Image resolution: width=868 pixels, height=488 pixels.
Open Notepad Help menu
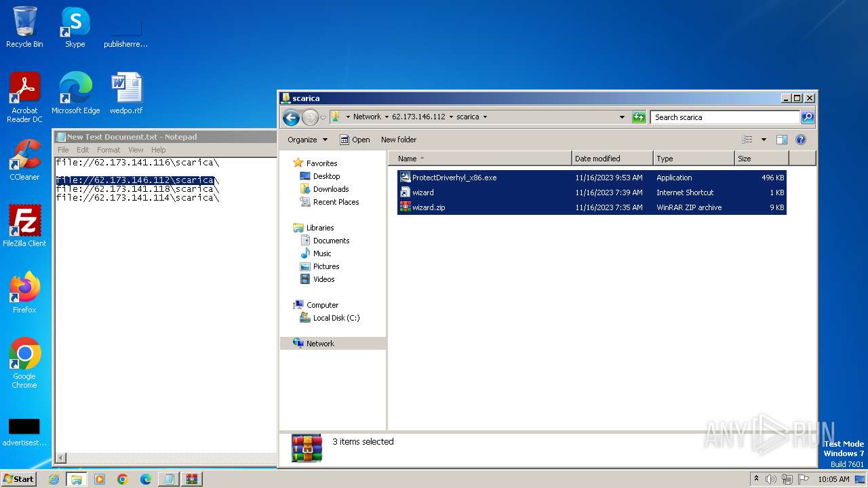click(x=159, y=150)
